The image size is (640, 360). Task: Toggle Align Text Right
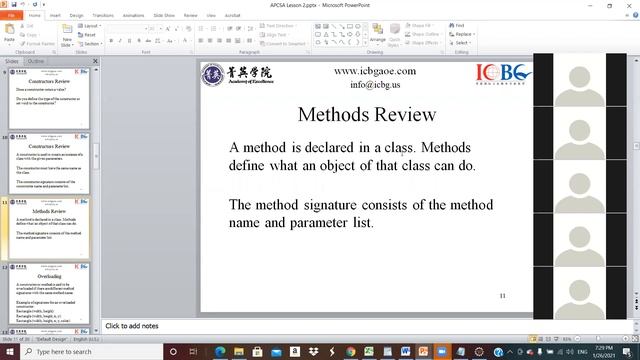pos(219,40)
